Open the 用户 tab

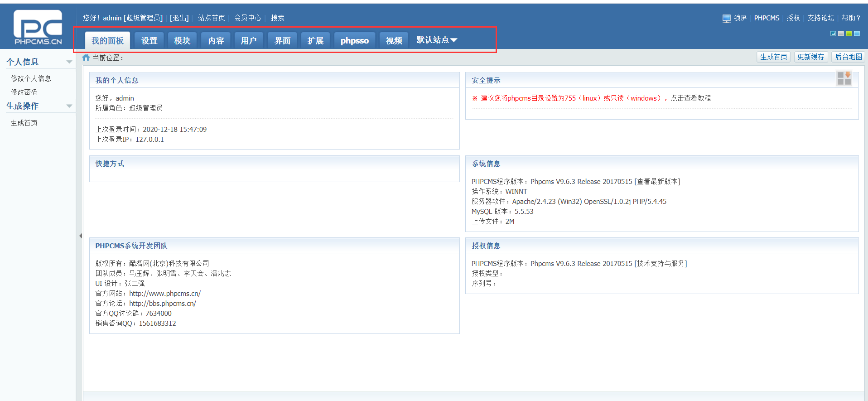point(248,40)
